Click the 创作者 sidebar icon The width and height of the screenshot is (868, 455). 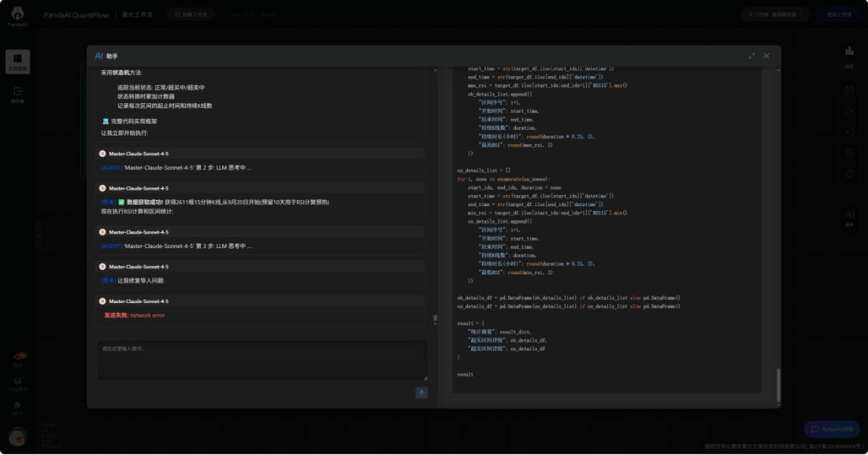(x=17, y=94)
